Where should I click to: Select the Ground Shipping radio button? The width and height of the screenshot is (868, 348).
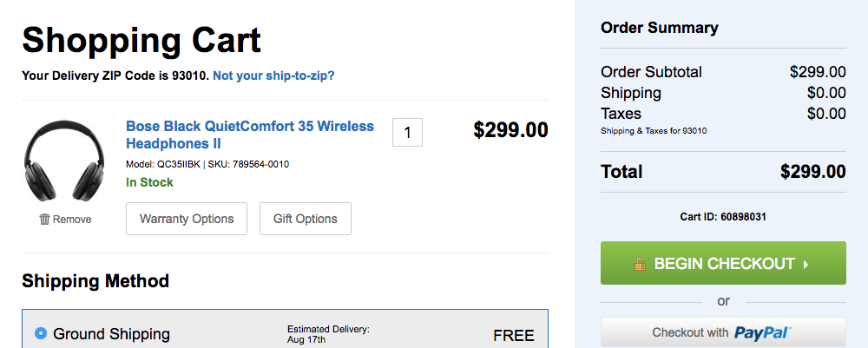(x=40, y=333)
